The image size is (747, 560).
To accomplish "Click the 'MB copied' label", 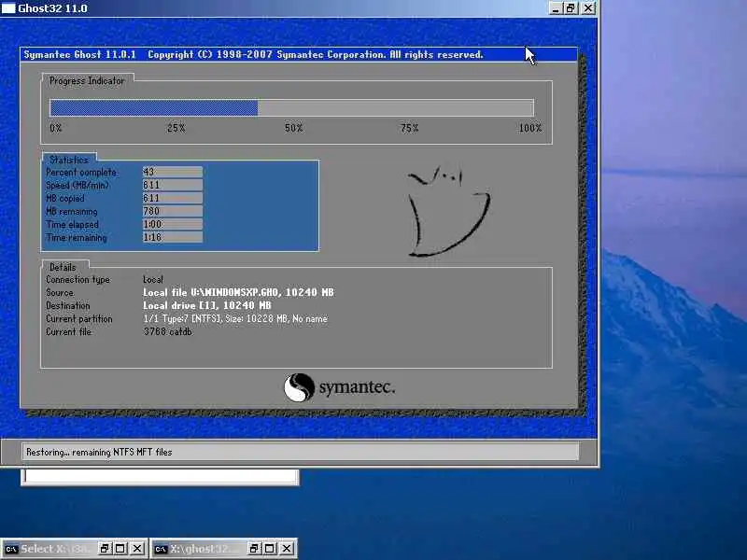I will [x=64, y=198].
